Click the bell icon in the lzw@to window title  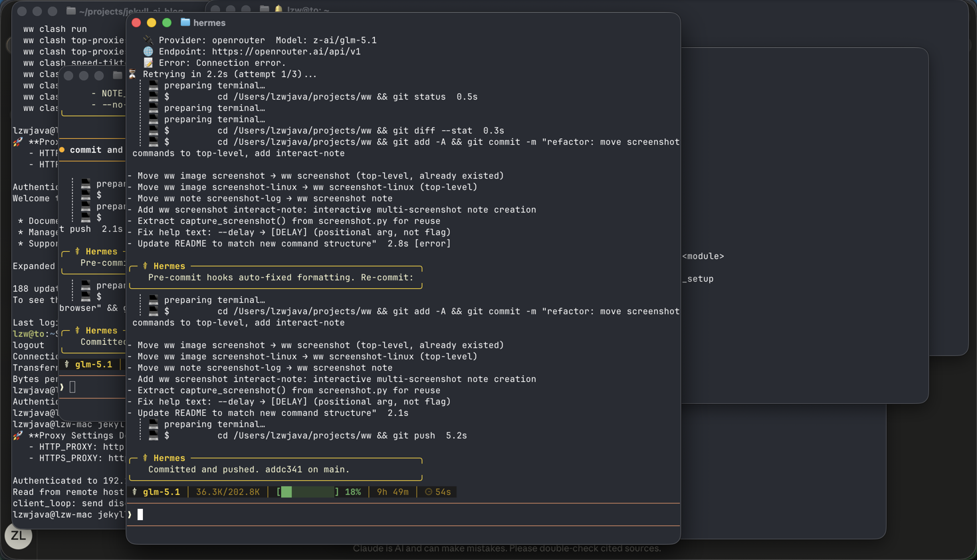(x=278, y=10)
